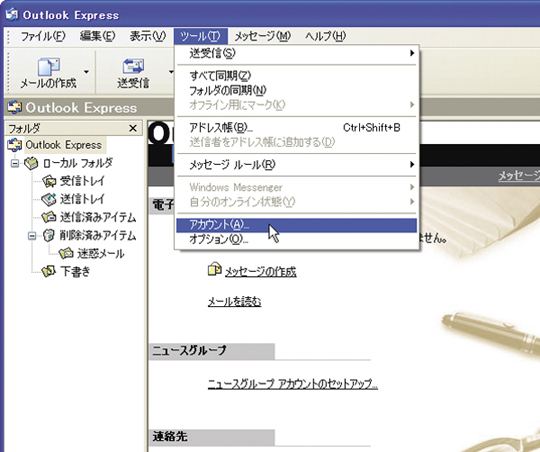540x452 pixels.
Task: Choose すべて同期(Z) from the menu
Action: click(297, 75)
